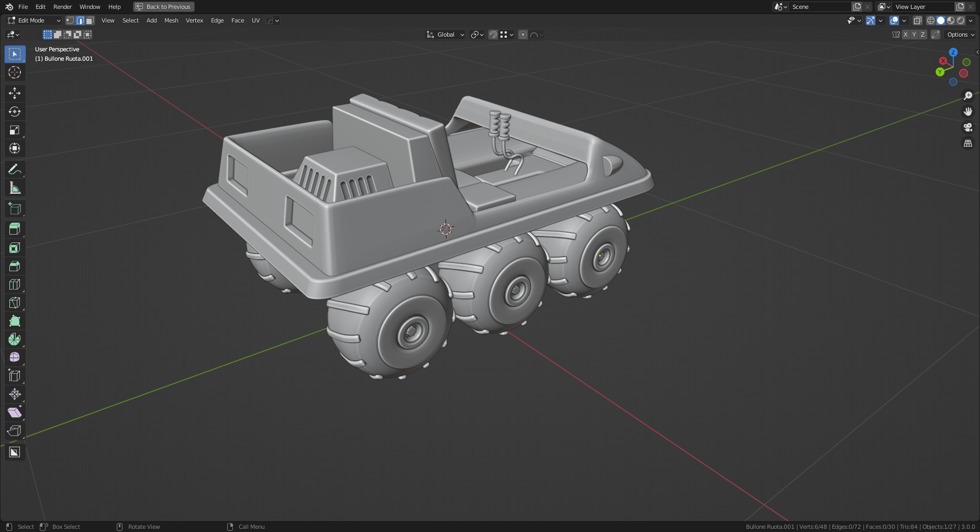
Task: Enable face select mode
Action: pos(90,20)
